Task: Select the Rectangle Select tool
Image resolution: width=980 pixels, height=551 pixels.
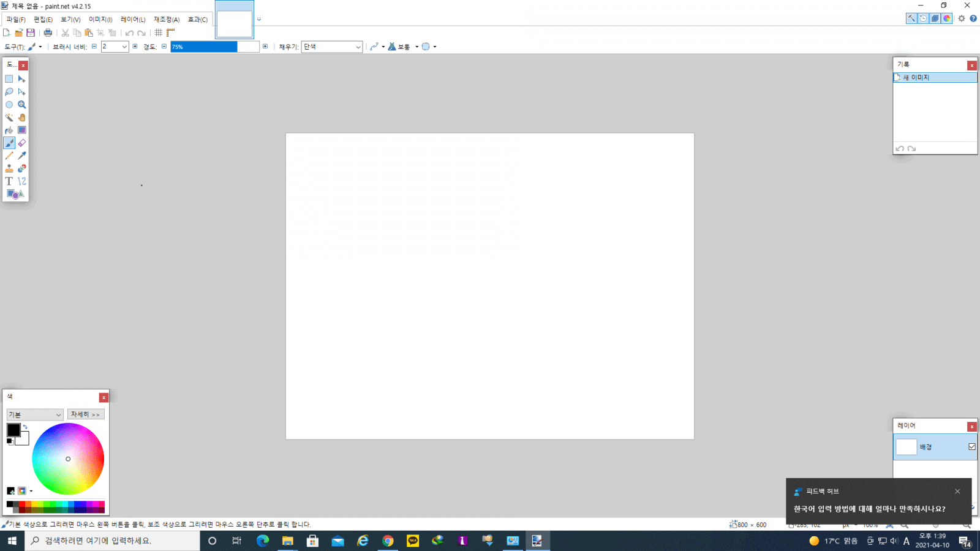Action: coord(9,79)
